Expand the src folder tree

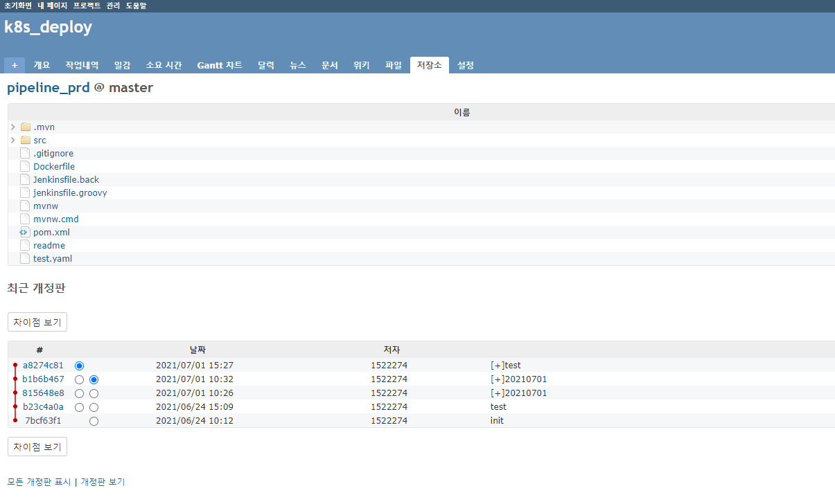[12, 140]
